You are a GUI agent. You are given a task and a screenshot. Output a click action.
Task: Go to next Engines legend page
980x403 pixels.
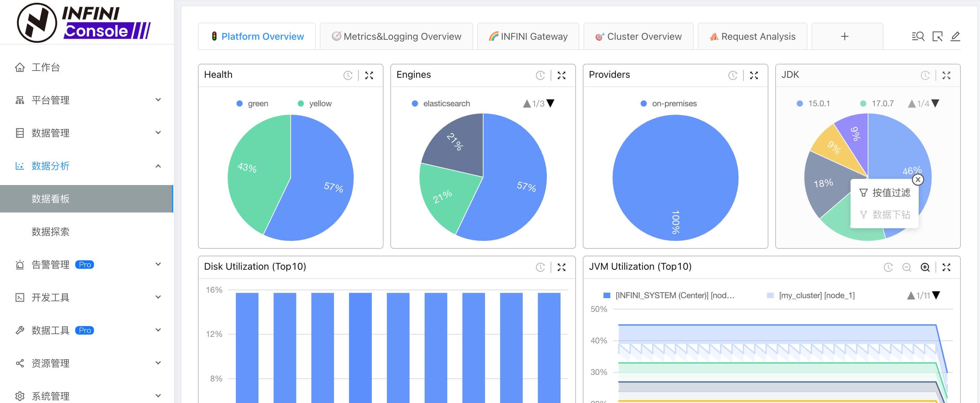[550, 103]
